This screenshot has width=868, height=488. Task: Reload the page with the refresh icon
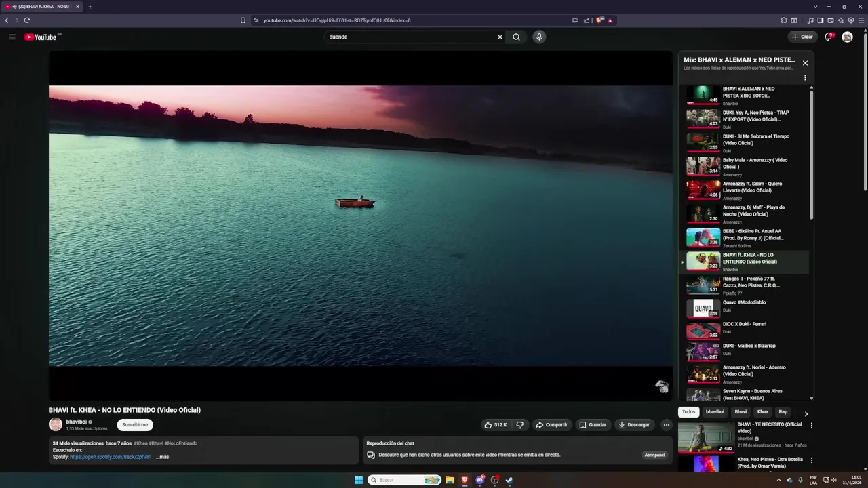click(27, 20)
